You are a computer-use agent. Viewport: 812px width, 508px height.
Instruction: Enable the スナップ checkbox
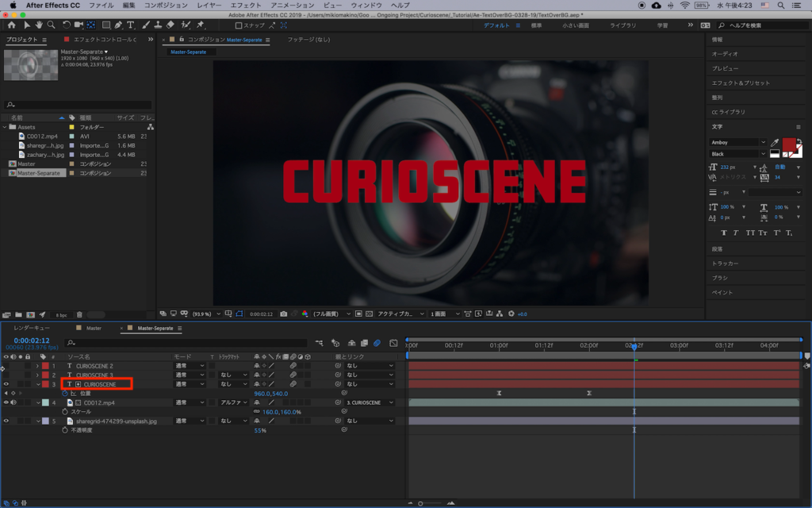tap(239, 25)
